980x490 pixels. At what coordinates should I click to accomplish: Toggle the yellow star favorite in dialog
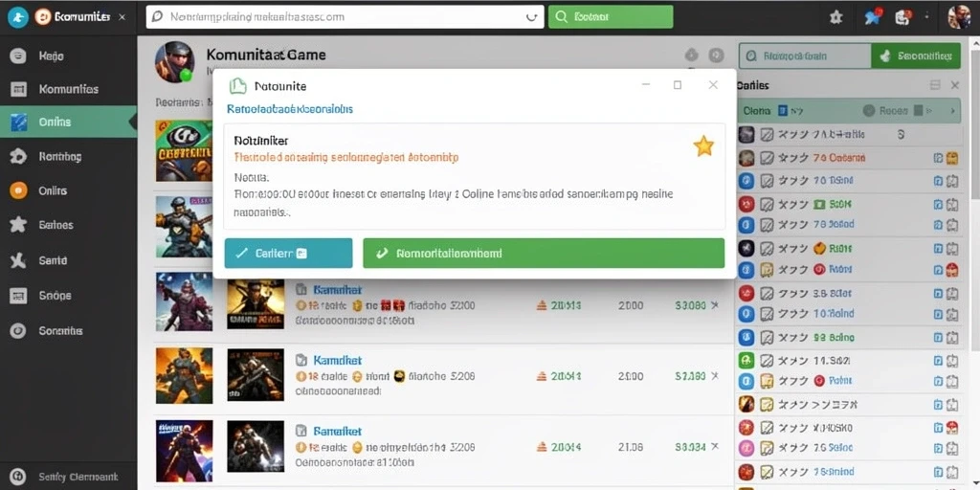703,146
